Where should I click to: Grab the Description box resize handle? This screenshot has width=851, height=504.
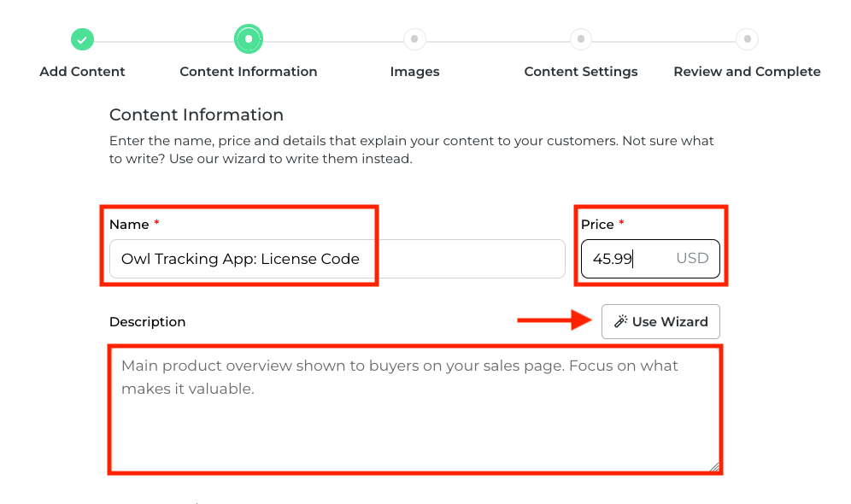[714, 466]
